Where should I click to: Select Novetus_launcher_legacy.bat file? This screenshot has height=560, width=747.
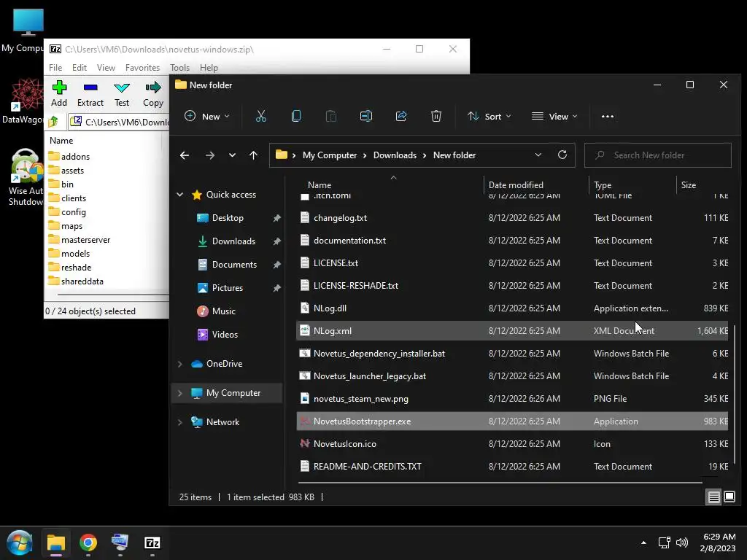[x=512, y=376]
